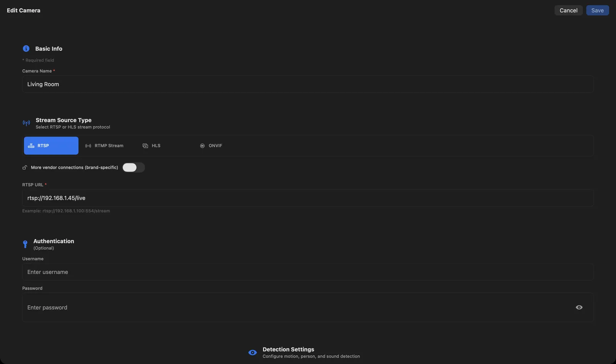Focus the Camera Name field
The height and width of the screenshot is (364, 616).
[308, 84]
